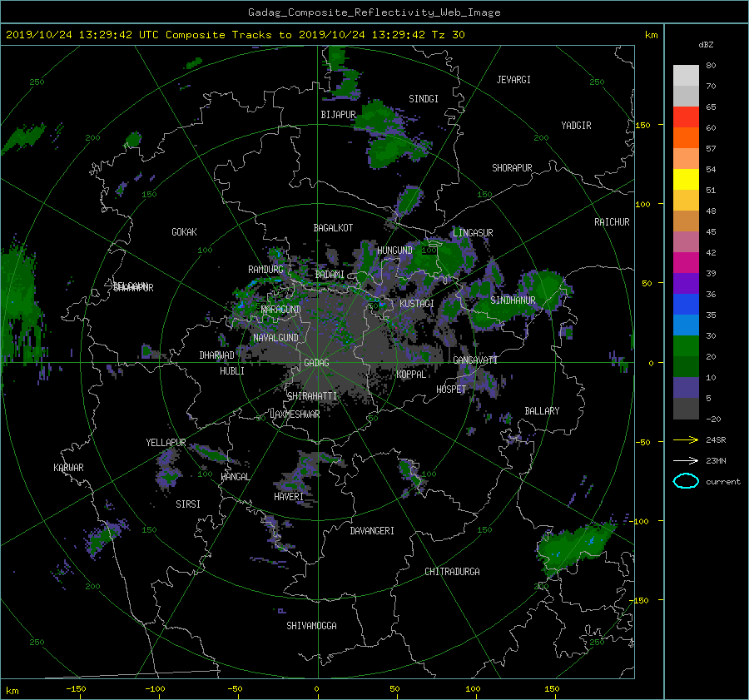Click the SHORAPUR city label
749x700 pixels.
[512, 168]
